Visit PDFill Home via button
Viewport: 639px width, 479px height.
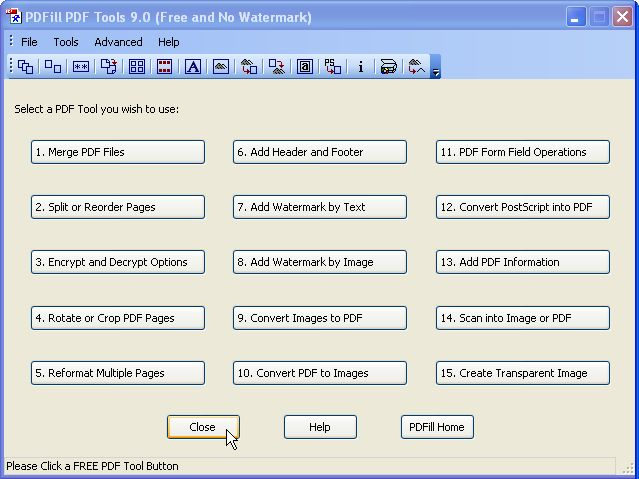point(437,427)
